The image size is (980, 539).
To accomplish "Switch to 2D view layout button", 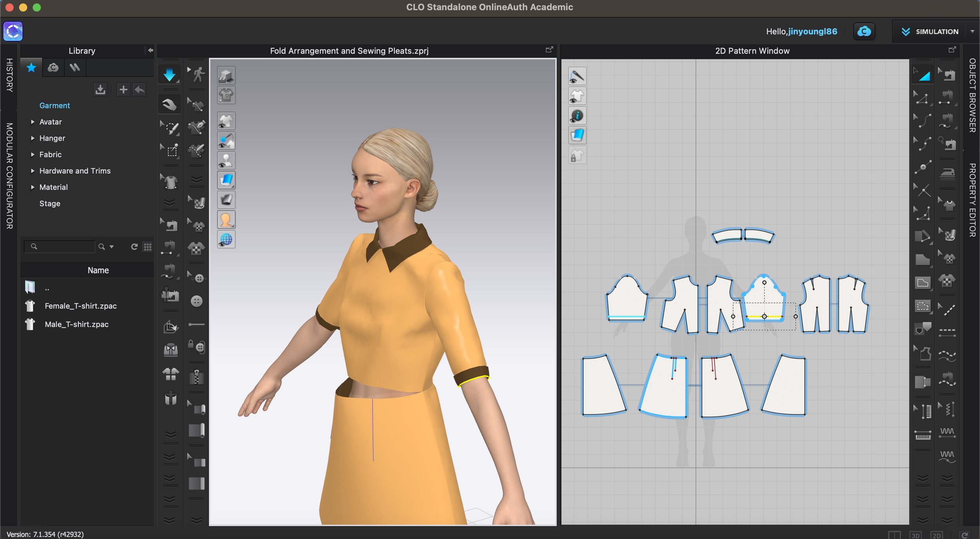I will point(936,535).
